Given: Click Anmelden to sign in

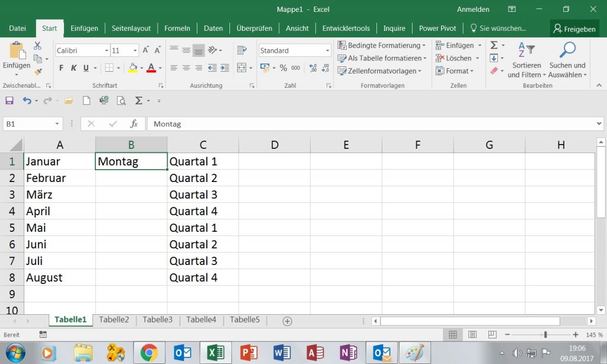Looking at the screenshot, I should pos(473,9).
